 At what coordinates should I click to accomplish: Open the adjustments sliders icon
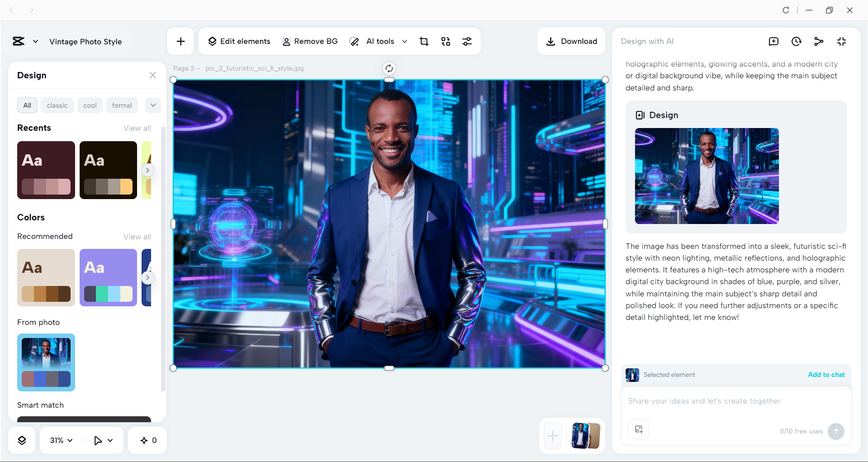coord(467,41)
